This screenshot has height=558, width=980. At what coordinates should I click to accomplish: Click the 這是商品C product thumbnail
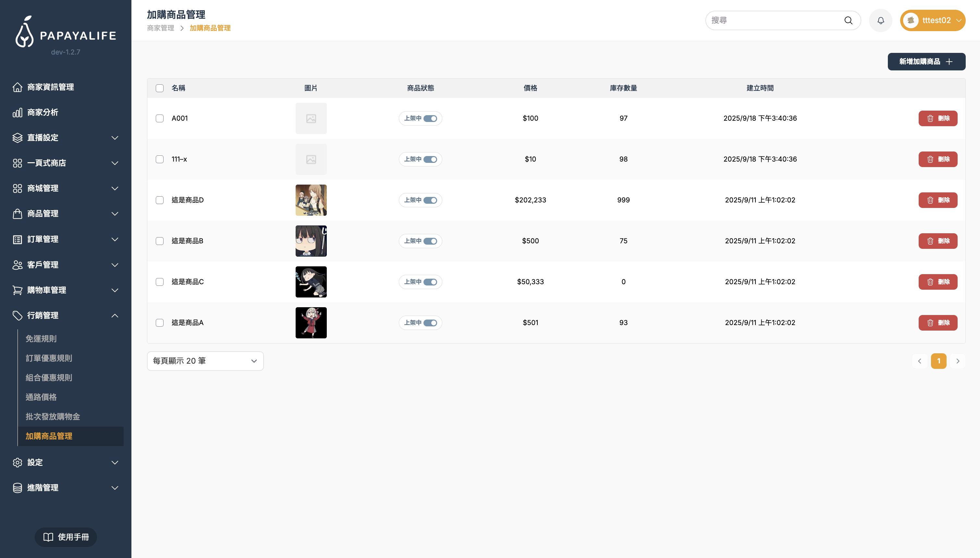311,282
